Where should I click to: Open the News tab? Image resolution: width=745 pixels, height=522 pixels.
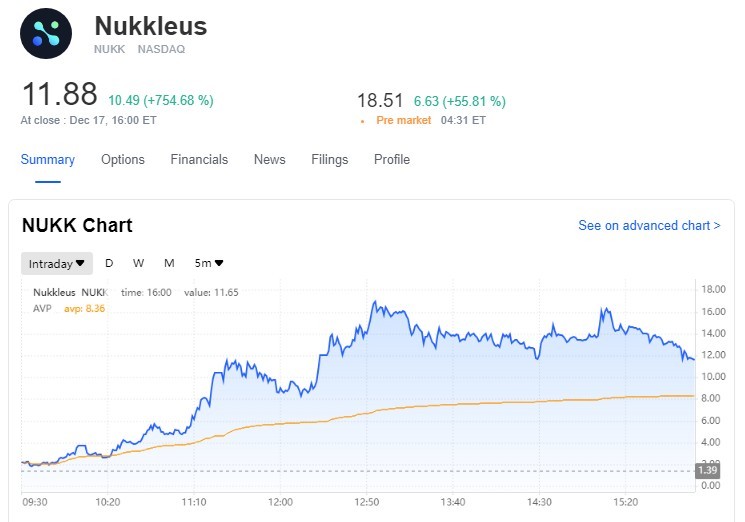point(269,160)
